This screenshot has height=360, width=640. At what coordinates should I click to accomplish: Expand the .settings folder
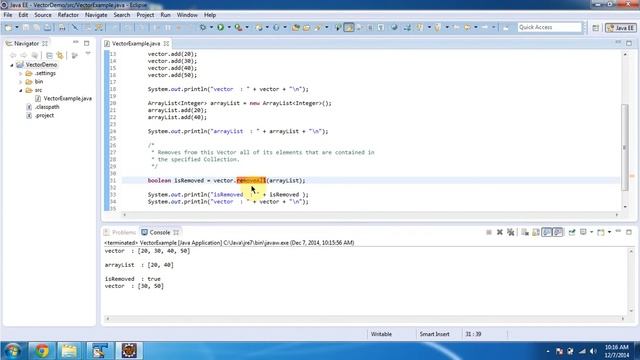pos(20,73)
